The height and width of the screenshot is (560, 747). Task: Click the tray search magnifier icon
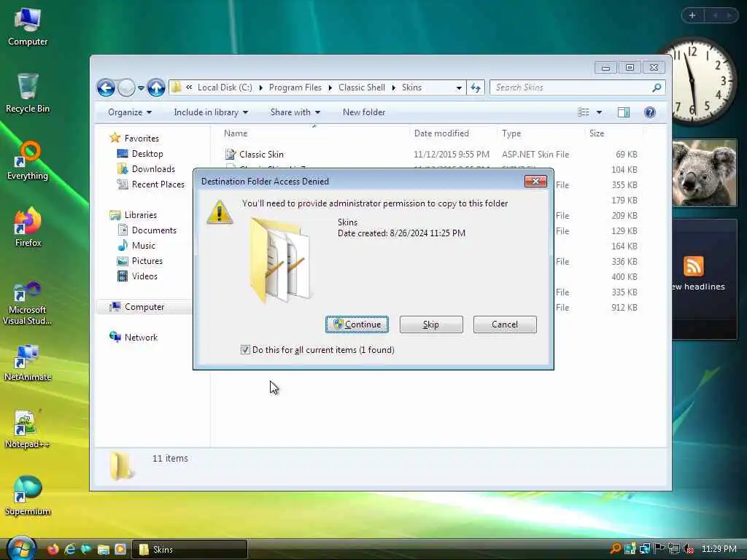(615, 549)
